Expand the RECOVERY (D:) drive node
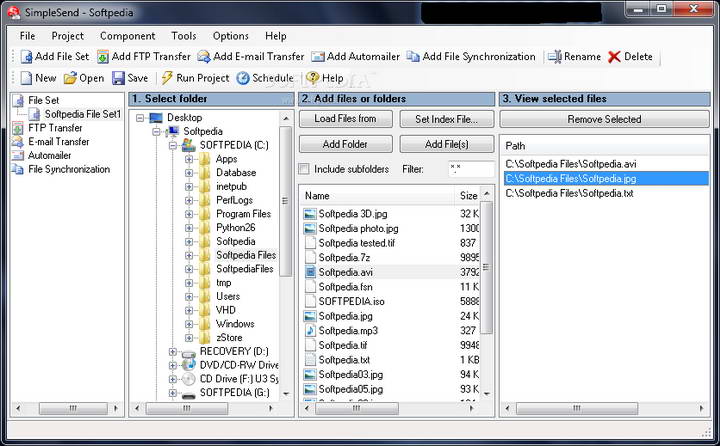Screen dimensions: 720x446 [173, 352]
